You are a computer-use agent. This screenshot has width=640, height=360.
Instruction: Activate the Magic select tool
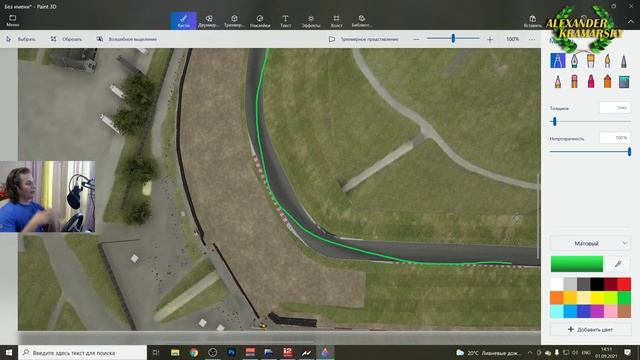[x=127, y=39]
